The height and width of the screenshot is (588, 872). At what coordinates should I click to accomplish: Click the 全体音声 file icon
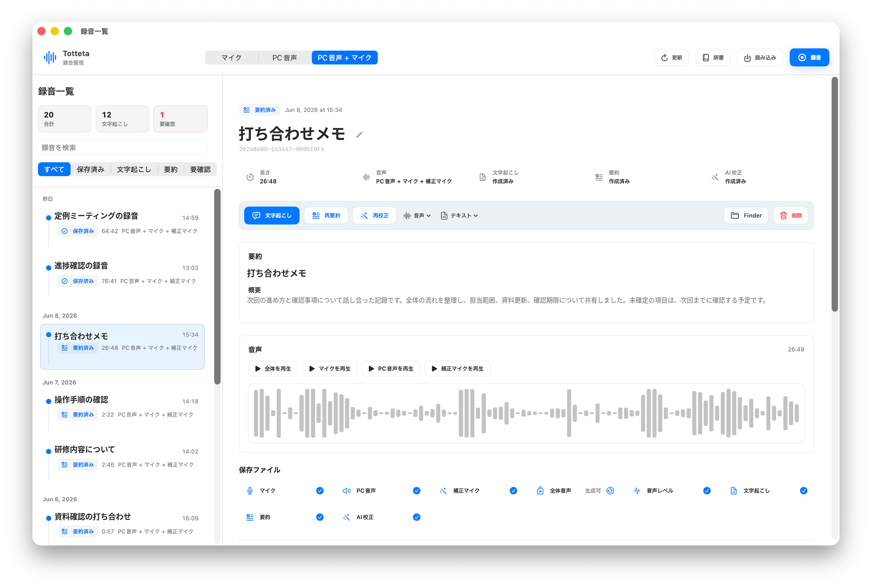(540, 491)
